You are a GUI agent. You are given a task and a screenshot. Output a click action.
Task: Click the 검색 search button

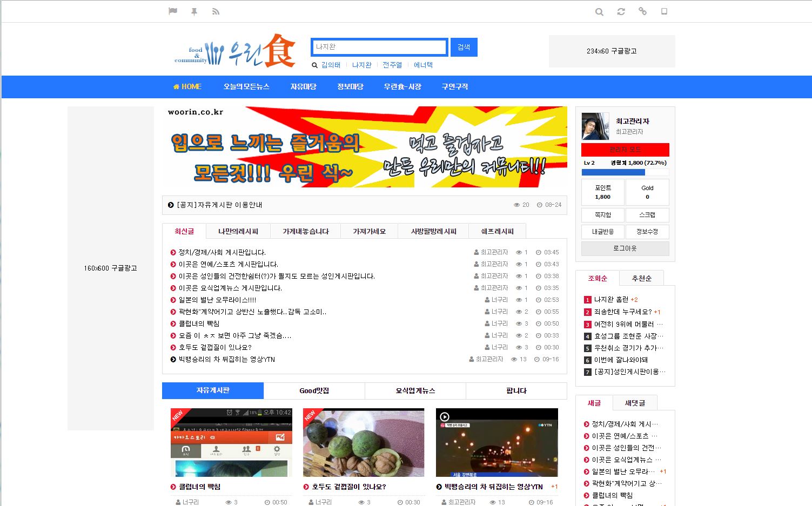coord(464,47)
